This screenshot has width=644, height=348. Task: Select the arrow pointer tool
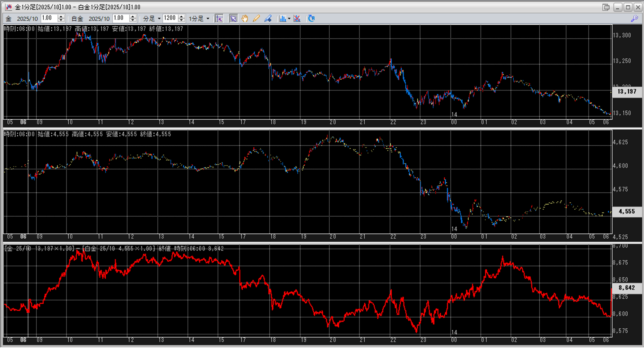[233, 19]
